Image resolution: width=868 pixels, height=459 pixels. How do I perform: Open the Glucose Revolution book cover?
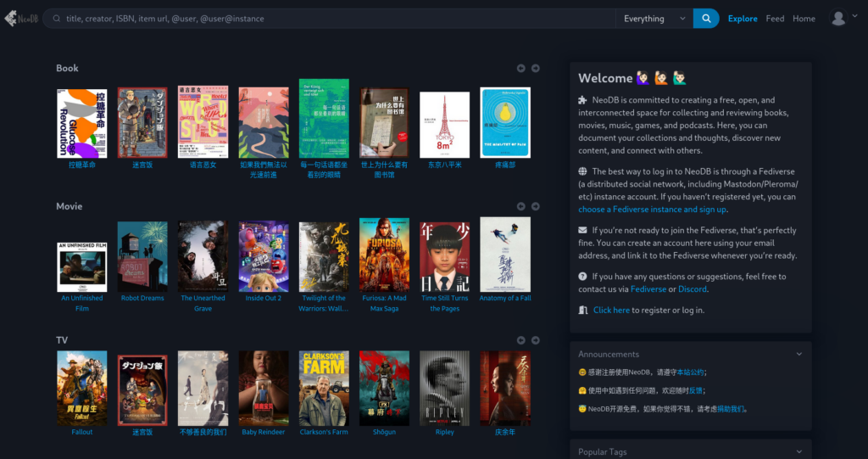point(82,123)
